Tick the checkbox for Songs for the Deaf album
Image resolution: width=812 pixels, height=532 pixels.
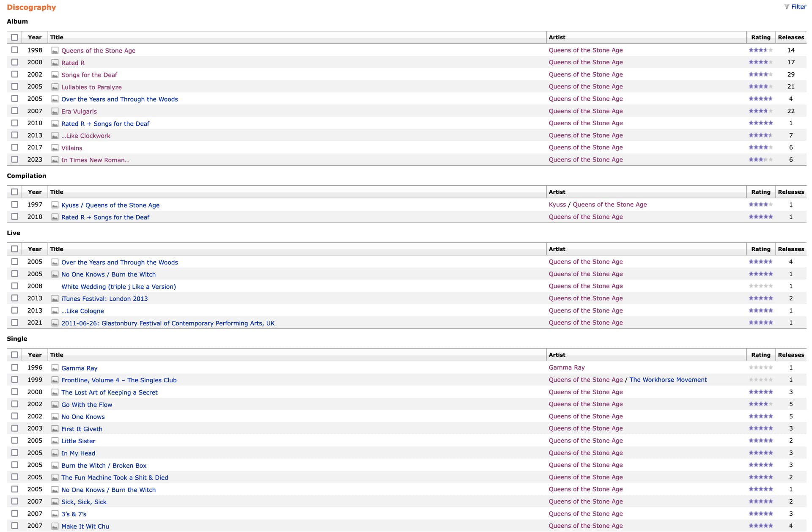15,74
